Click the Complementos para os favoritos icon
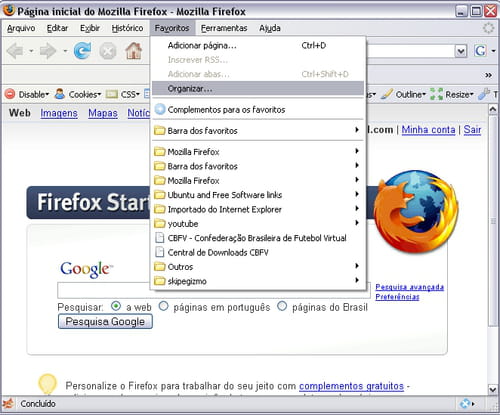Viewport: 500px width, 415px height. pyautogui.click(x=160, y=109)
